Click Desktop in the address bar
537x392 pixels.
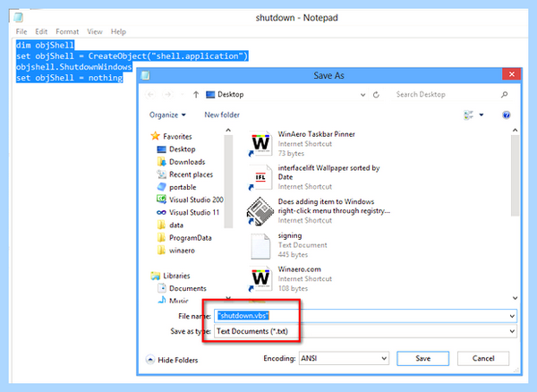point(231,95)
